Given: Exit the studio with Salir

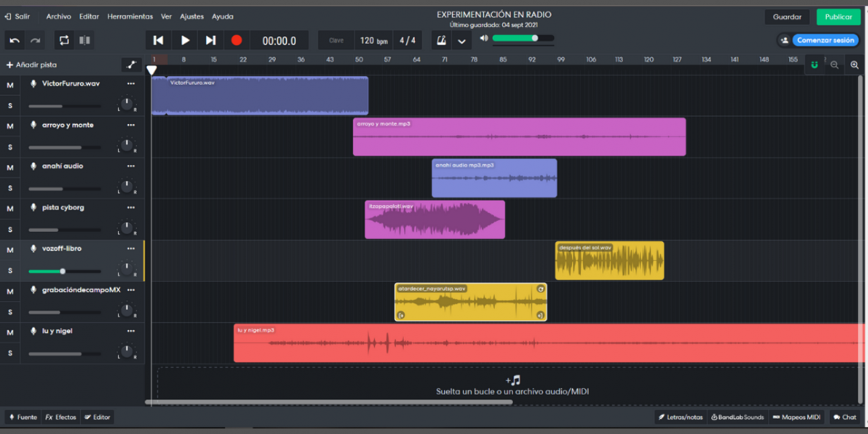Looking at the screenshot, I should click(x=18, y=16).
